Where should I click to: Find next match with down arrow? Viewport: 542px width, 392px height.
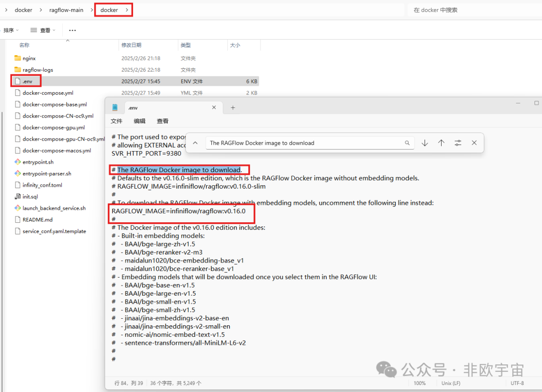(425, 143)
